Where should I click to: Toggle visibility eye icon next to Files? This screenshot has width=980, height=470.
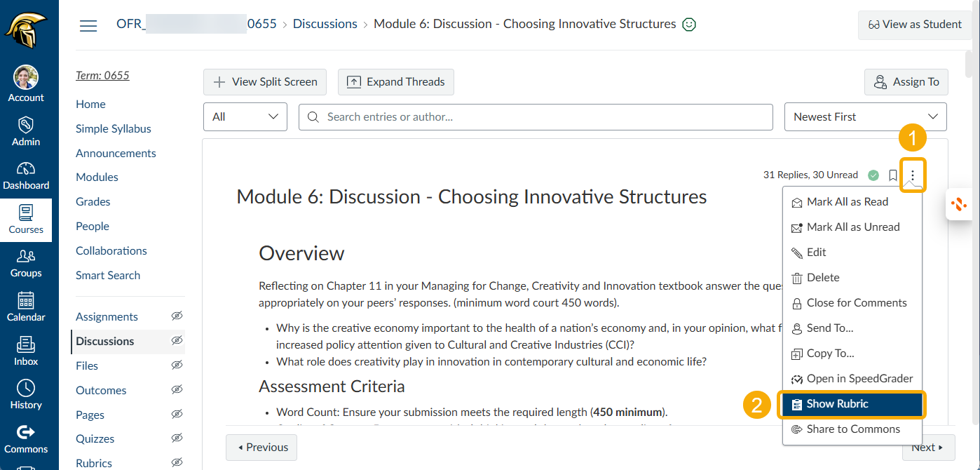pos(177,365)
